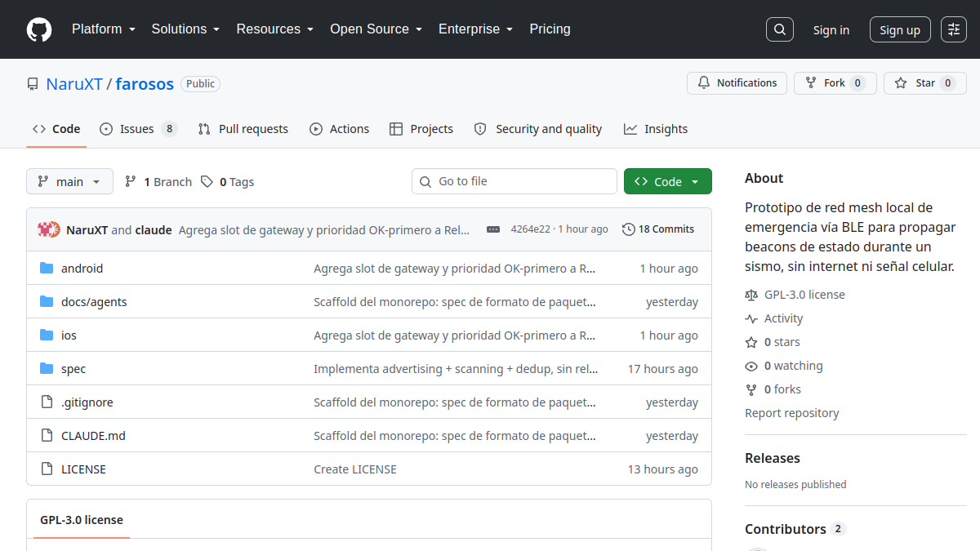Open the GitHub homepage logo
The height and width of the screenshot is (551, 980).
click(x=39, y=29)
